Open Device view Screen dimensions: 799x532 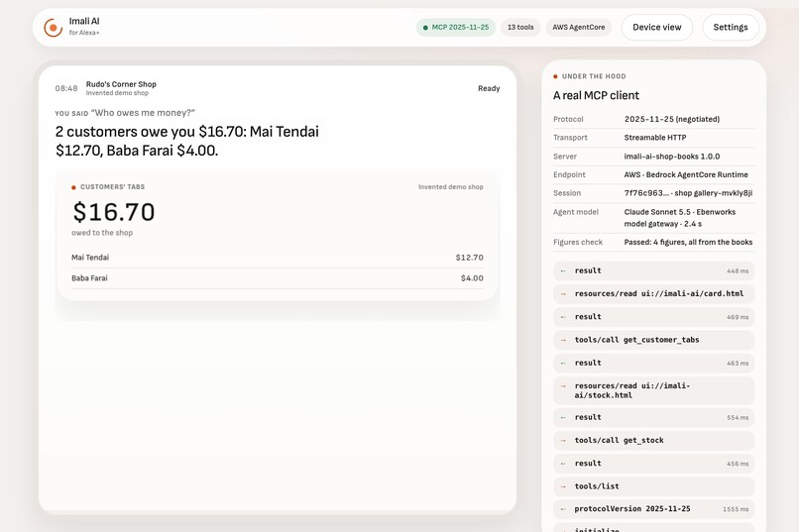(657, 28)
